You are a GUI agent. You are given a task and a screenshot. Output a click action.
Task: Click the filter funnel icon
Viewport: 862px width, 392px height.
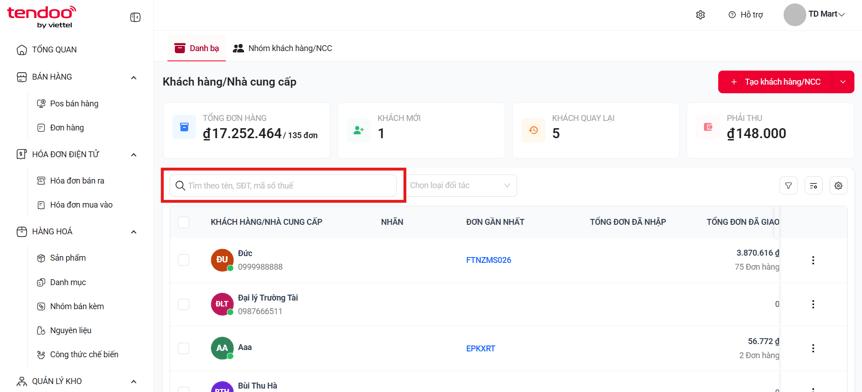[x=788, y=186]
